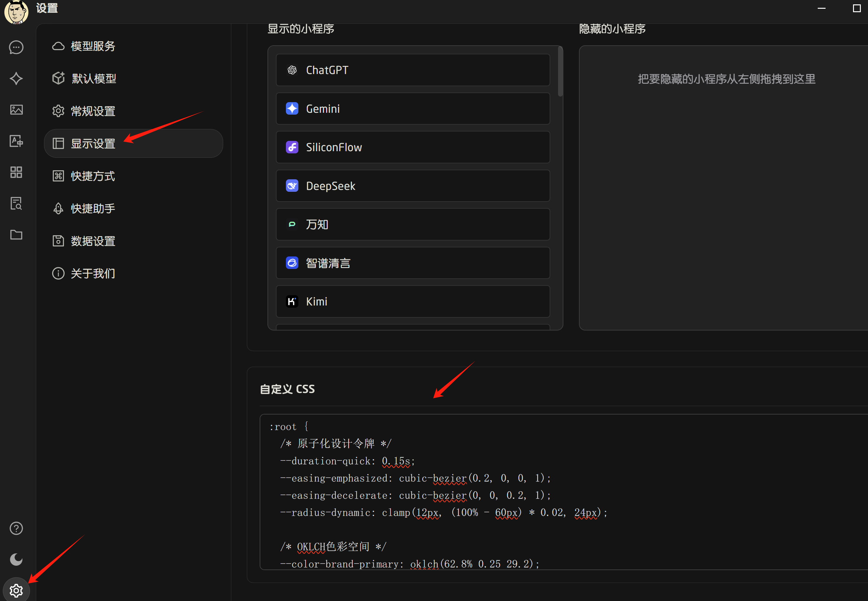Click the 智谱清言 logo icon
This screenshot has height=601, width=868.
(x=292, y=263)
